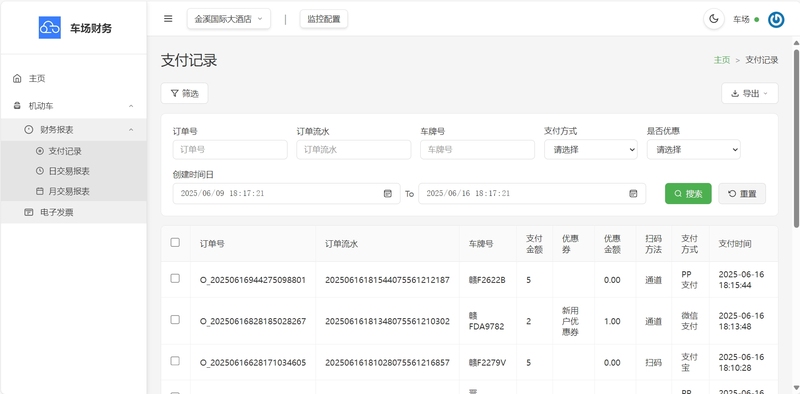
Task: Click the 车场 user label
Action: tap(741, 19)
